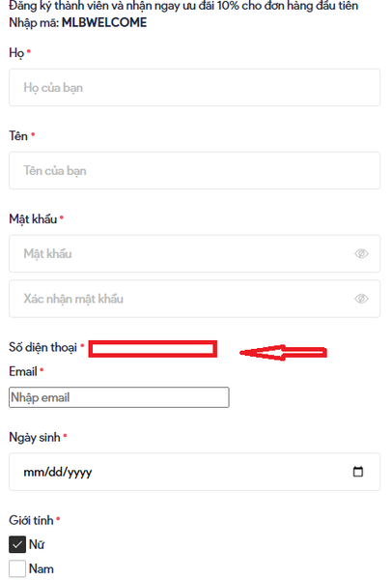Toggle visibility of Xác nhận mật khẩu field
Image resolution: width=392 pixels, height=580 pixels.
tap(361, 299)
